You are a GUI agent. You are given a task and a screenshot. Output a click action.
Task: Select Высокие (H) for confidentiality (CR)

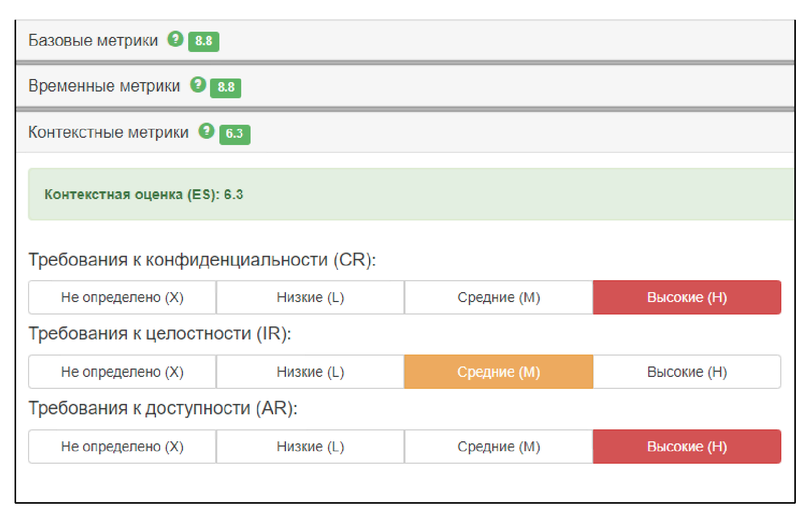687,298
